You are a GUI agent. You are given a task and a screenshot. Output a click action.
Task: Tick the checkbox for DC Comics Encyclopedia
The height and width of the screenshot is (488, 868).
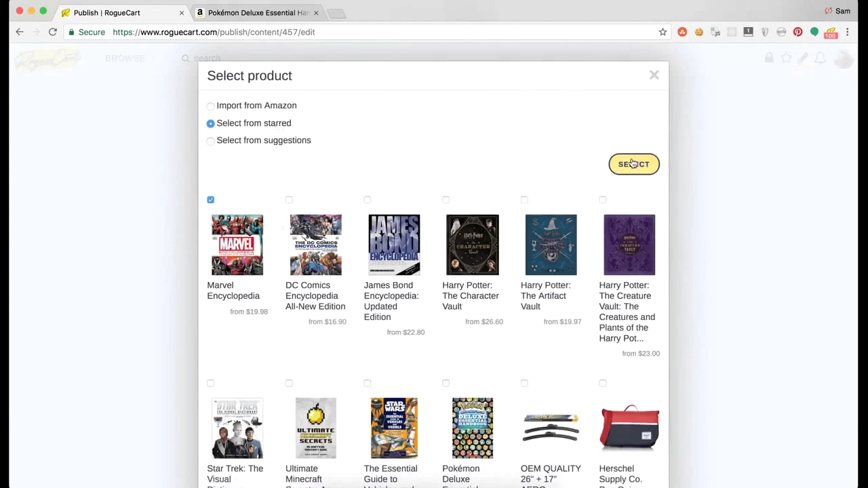[x=289, y=200]
